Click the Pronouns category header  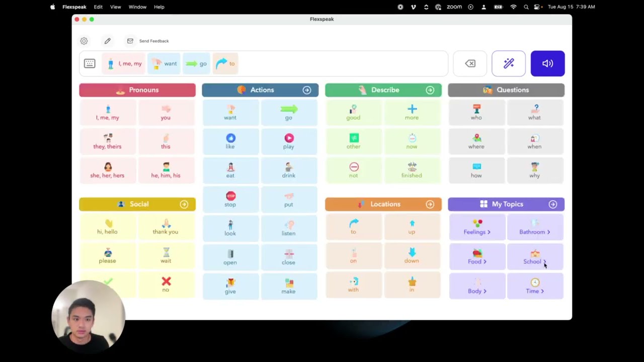point(137,90)
